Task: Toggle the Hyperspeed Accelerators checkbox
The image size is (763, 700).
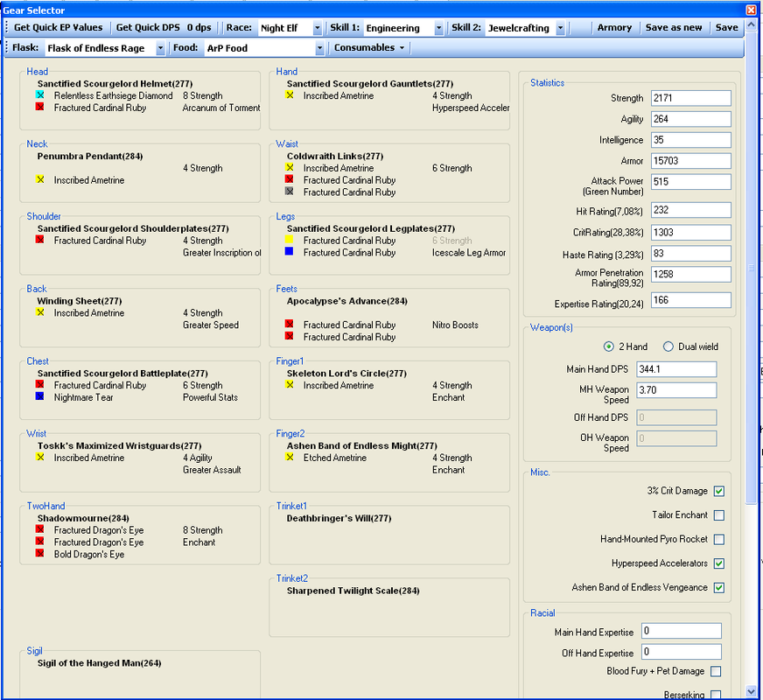Action: 719,563
